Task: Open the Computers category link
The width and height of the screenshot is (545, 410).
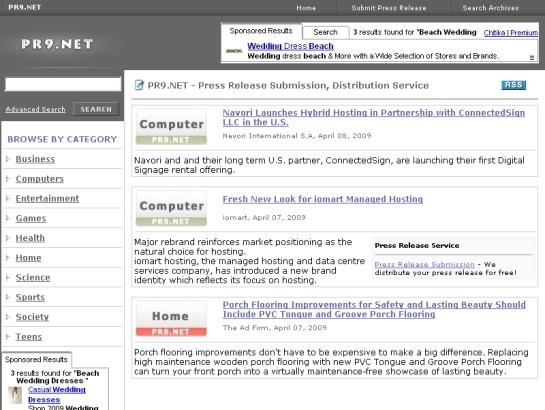Action: coord(40,179)
